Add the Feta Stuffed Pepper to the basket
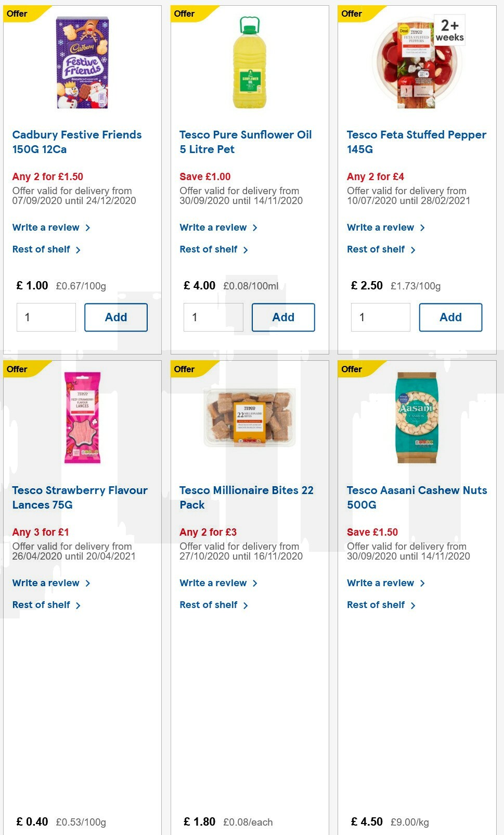The width and height of the screenshot is (504, 835). 451,317
